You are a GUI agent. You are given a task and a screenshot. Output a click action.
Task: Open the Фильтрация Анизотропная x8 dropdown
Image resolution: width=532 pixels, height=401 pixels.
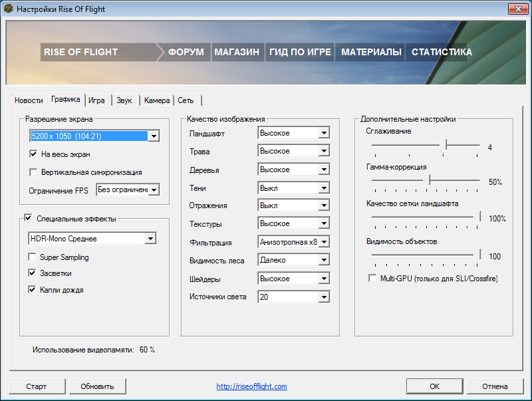pos(293,242)
